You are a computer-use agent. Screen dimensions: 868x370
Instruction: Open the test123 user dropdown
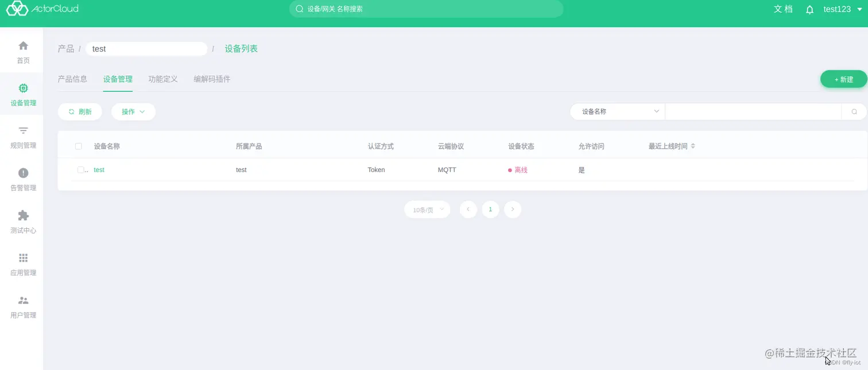(x=843, y=9)
